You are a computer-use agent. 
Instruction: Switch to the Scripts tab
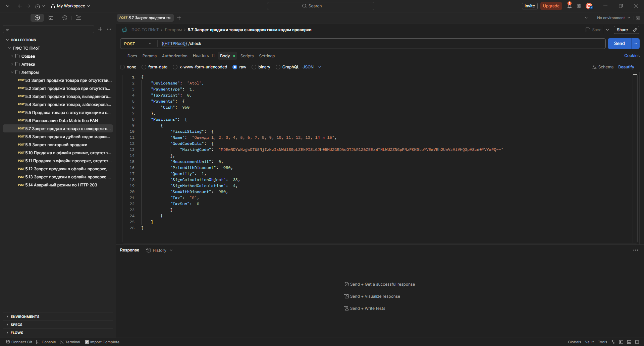[x=247, y=56]
